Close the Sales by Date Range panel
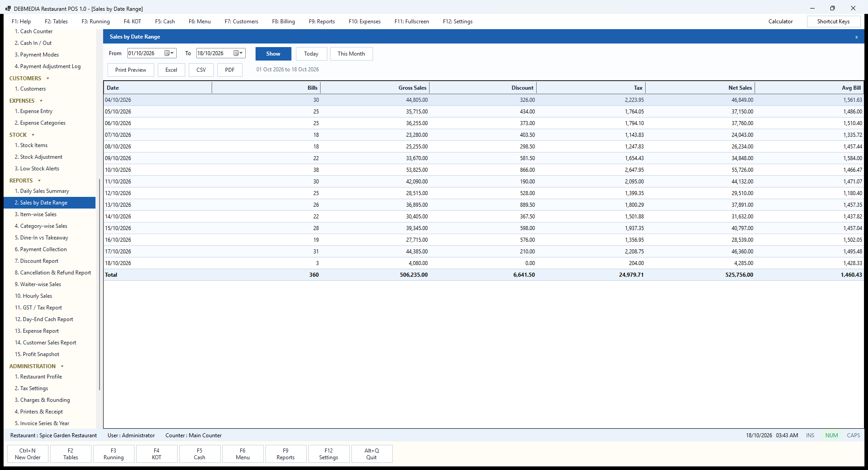The width and height of the screenshot is (868, 470). pos(856,37)
